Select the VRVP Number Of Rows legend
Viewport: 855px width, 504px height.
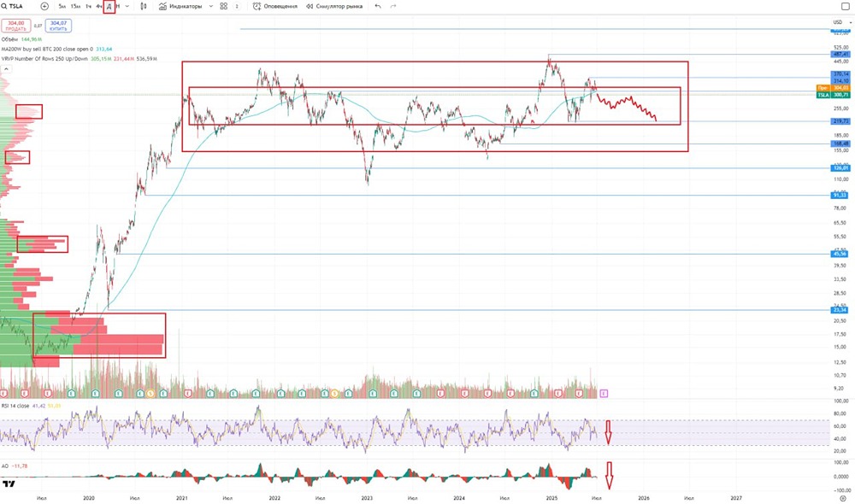[x=79, y=58]
